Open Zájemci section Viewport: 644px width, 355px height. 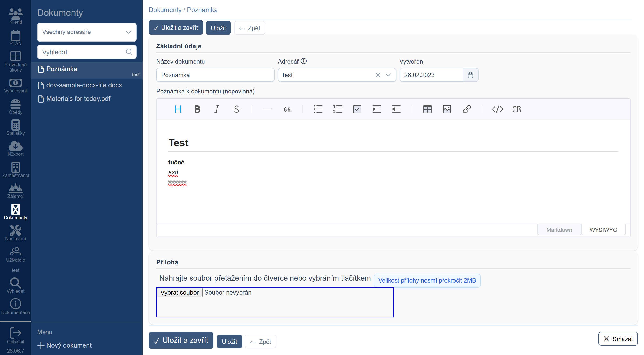[x=16, y=191]
